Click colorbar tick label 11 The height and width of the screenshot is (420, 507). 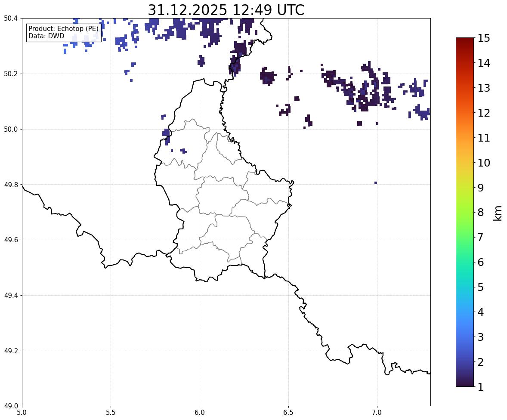[x=484, y=138]
